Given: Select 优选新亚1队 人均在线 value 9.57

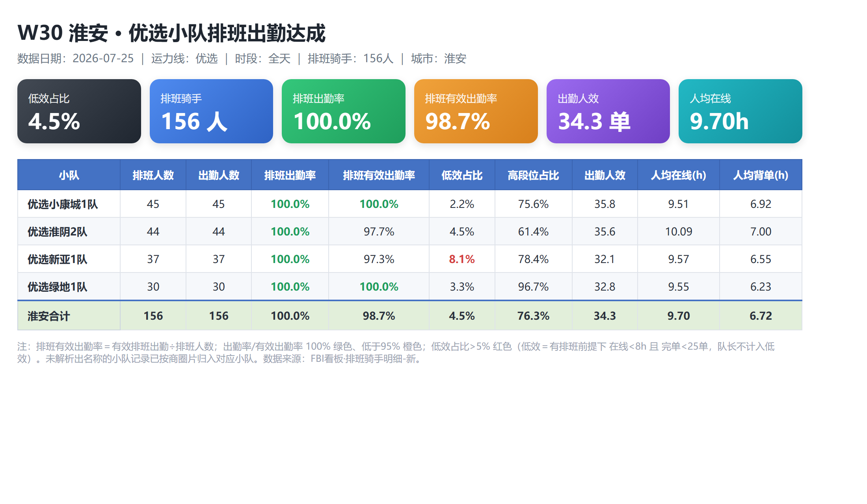Looking at the screenshot, I should (x=679, y=259).
